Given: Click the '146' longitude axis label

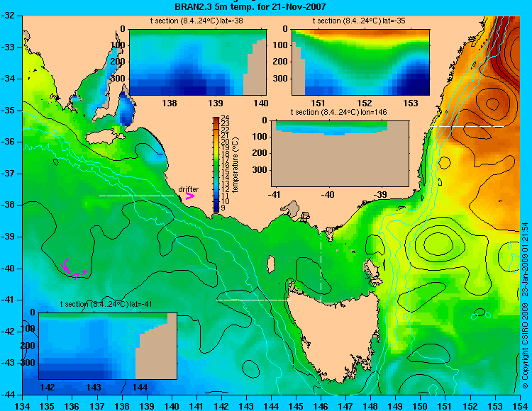Looking at the screenshot, I should [x=321, y=406].
